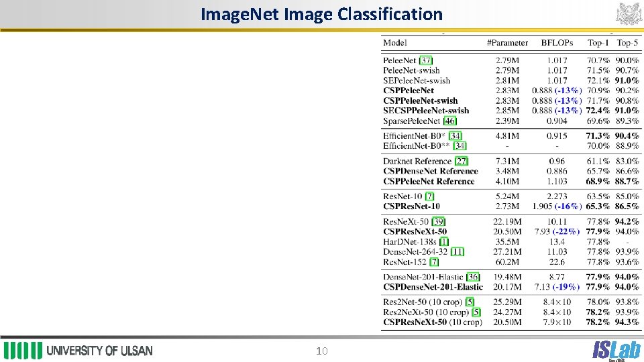Select the SEPeleeNet-swish model name
Image resolution: width=644 pixels, height=362 pixels.
pos(417,80)
